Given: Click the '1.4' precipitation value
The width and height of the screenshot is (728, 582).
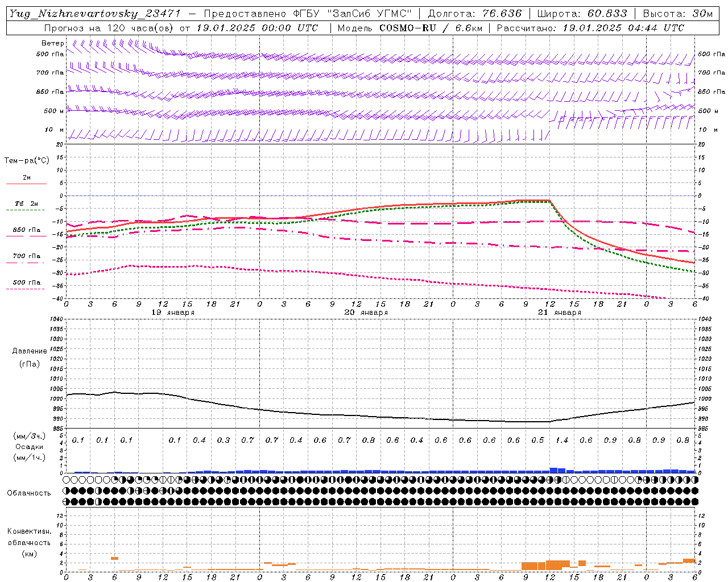Looking at the screenshot, I should click(561, 440).
